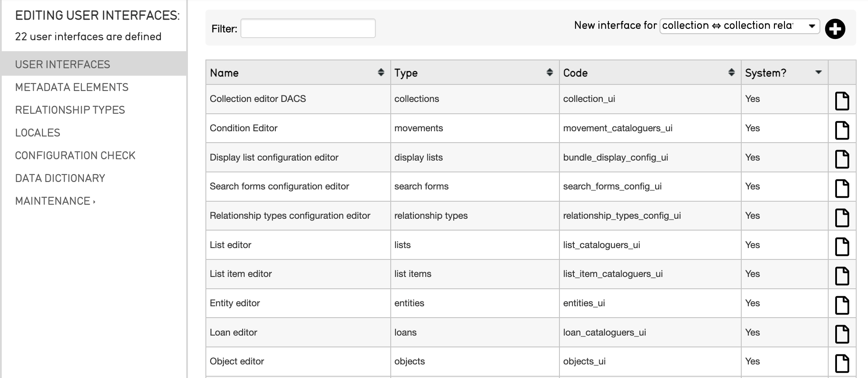Open edit icon for List editor row
Image resolution: width=868 pixels, height=378 pixels.
(x=842, y=247)
